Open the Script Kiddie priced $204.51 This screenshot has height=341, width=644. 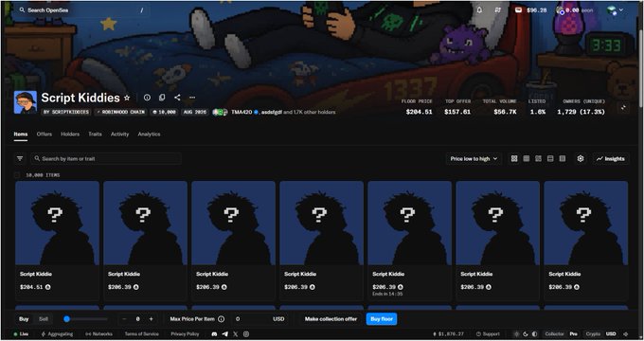(58, 241)
